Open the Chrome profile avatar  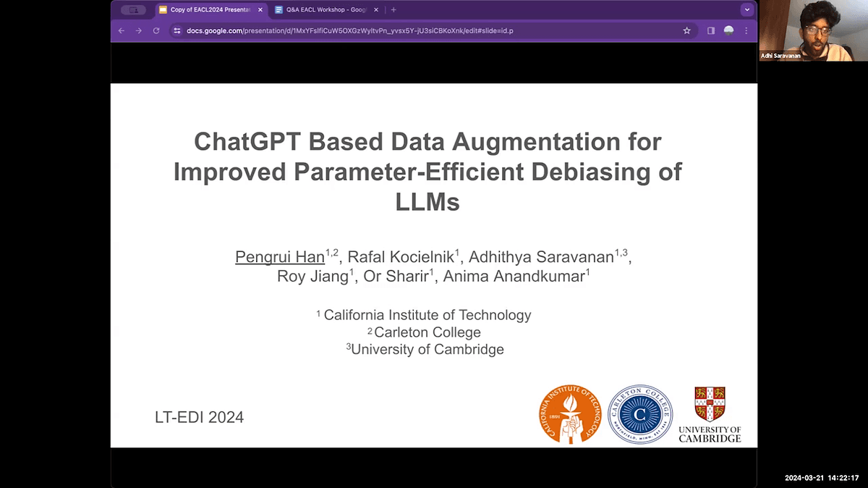[x=728, y=31]
